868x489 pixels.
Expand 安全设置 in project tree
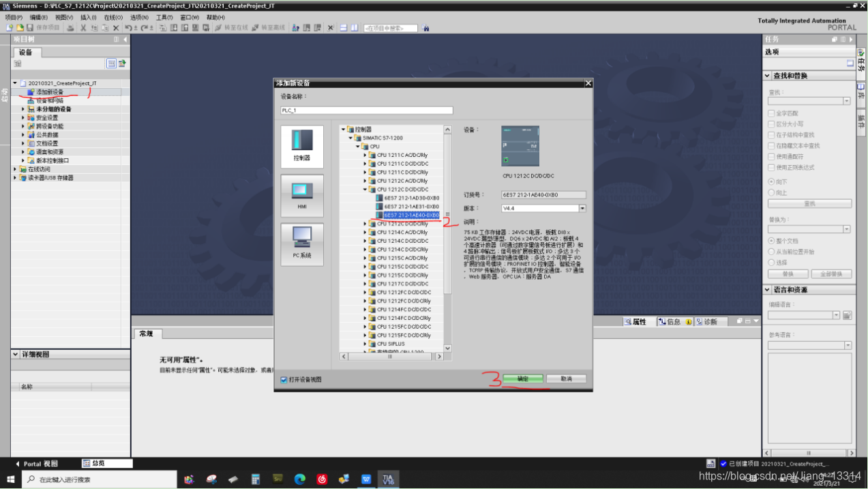pos(23,117)
